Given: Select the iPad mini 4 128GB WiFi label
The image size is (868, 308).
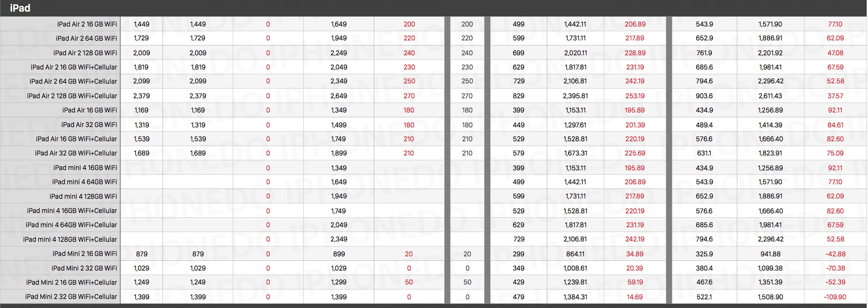Looking at the screenshot, I should point(83,196).
